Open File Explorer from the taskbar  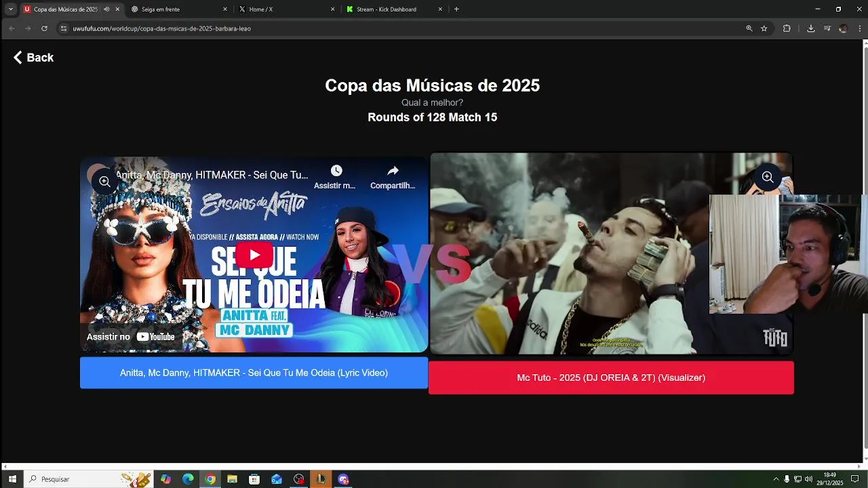tap(232, 479)
